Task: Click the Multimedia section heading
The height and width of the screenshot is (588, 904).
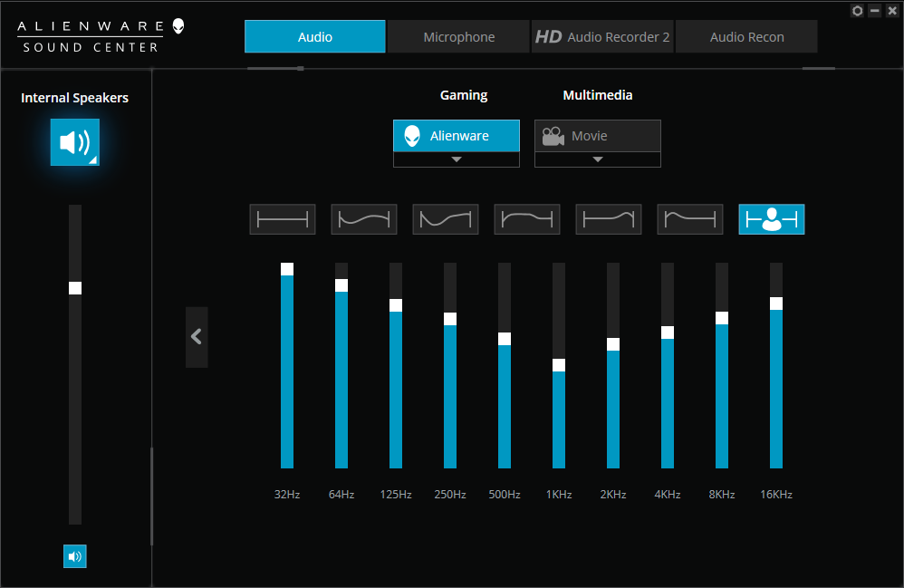Action: (598, 95)
